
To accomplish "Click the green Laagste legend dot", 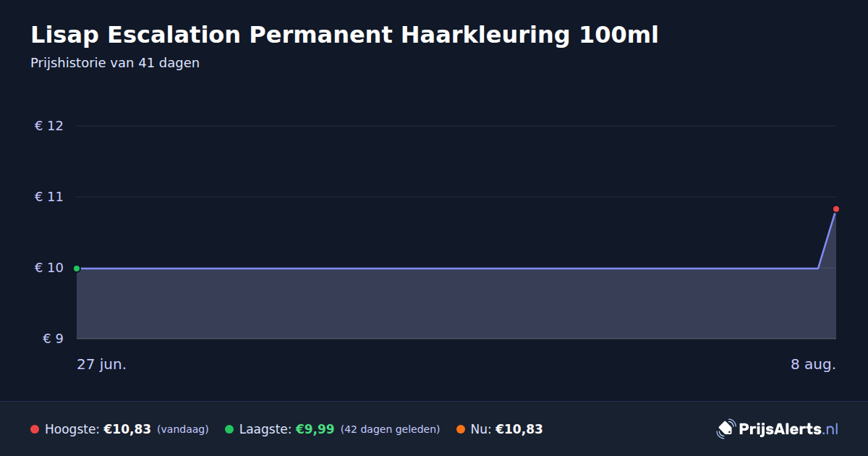I will pyautogui.click(x=229, y=429).
